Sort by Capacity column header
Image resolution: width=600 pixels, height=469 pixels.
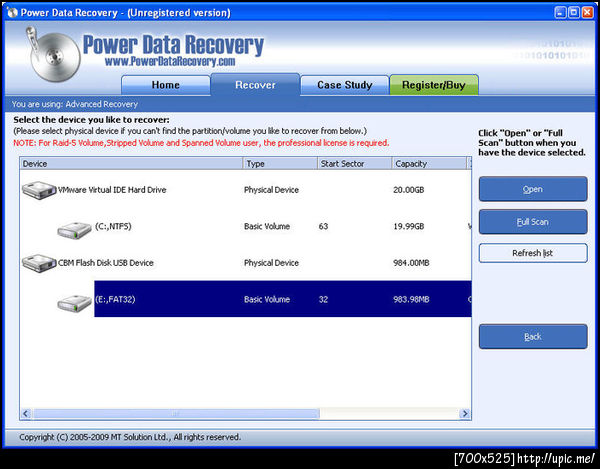tap(429, 164)
